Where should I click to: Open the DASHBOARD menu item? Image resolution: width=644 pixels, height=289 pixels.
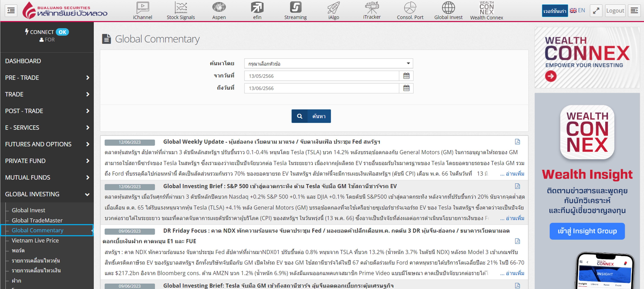click(x=23, y=61)
